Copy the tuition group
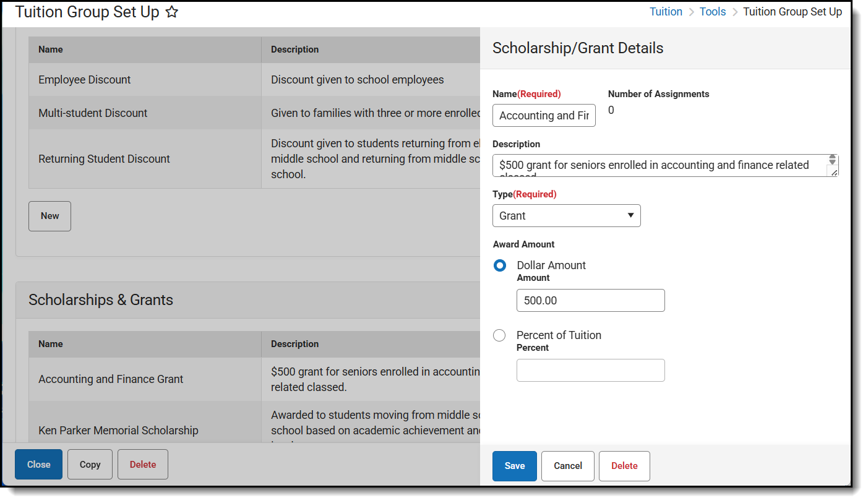The width and height of the screenshot is (868, 503). pyautogui.click(x=90, y=465)
